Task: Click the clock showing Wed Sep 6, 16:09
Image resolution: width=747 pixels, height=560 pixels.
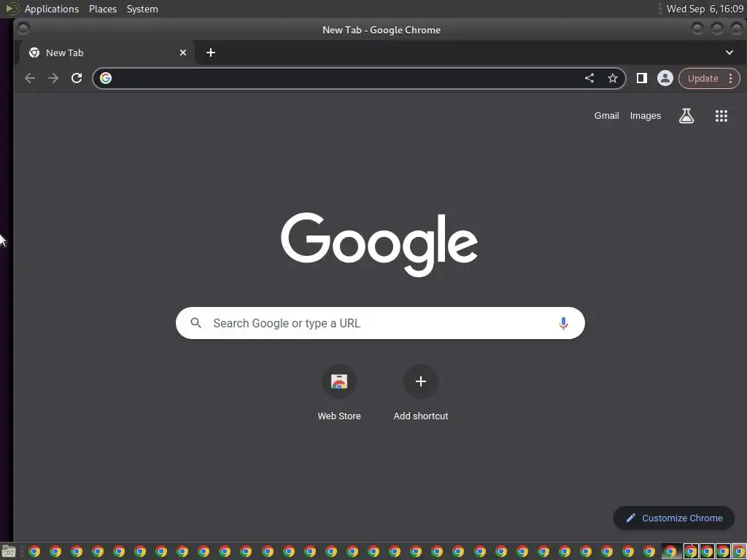Action: [705, 9]
